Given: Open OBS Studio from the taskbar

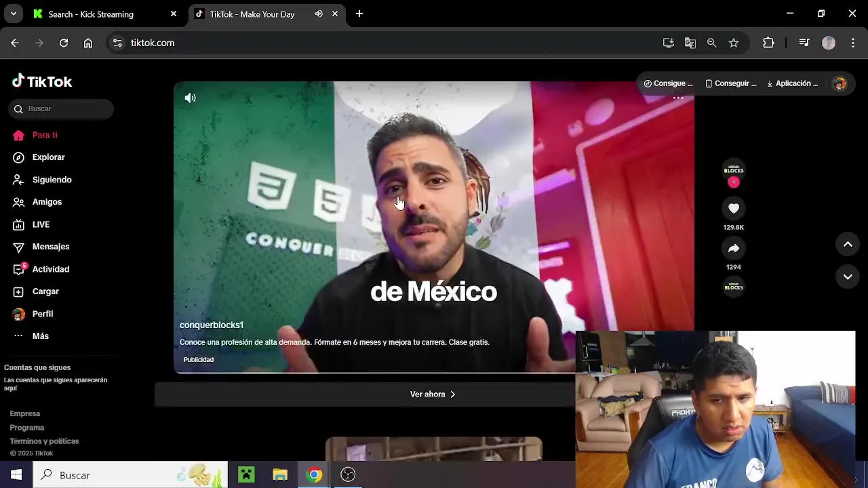Looking at the screenshot, I should 348,474.
